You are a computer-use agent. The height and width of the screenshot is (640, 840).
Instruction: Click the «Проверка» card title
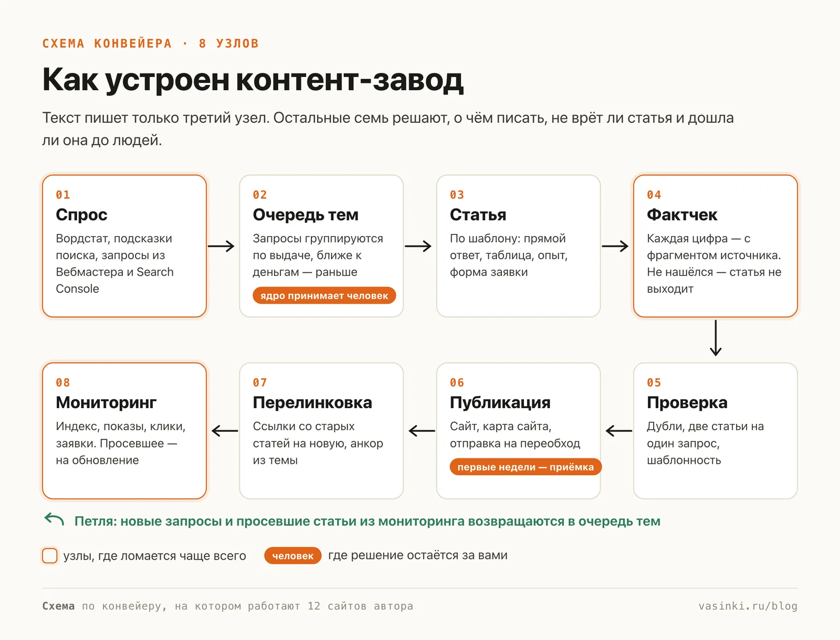[x=687, y=402]
